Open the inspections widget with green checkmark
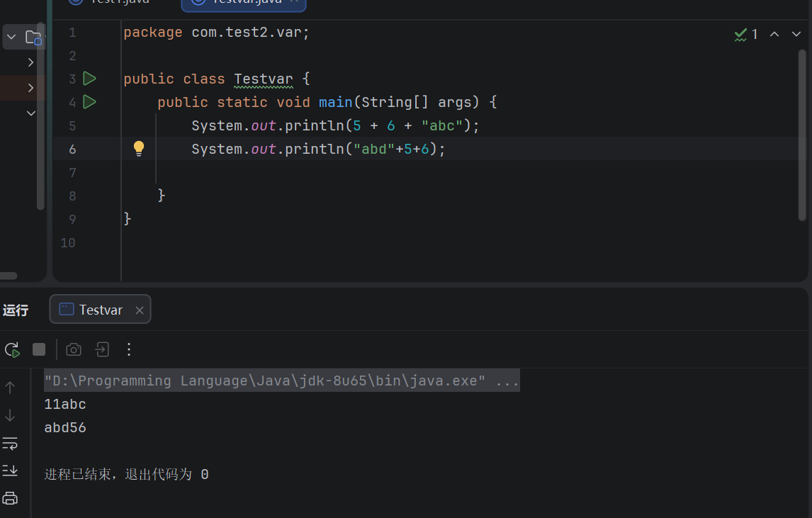Image resolution: width=812 pixels, height=518 pixels. pyautogui.click(x=746, y=35)
